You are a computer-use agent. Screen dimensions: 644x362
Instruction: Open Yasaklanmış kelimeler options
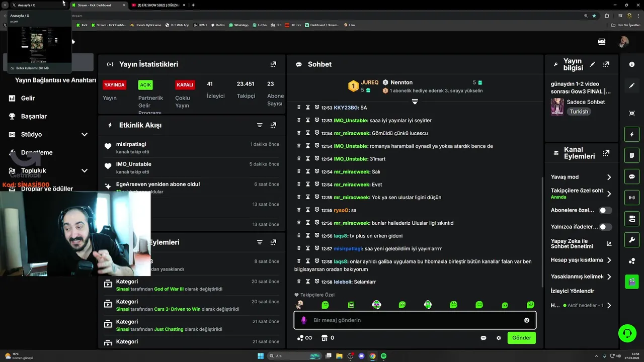pos(581,277)
